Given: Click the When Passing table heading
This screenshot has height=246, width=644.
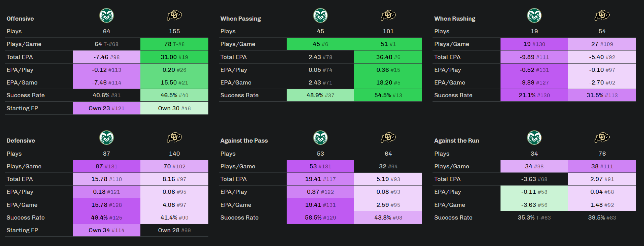Looking at the screenshot, I should 241,19.
